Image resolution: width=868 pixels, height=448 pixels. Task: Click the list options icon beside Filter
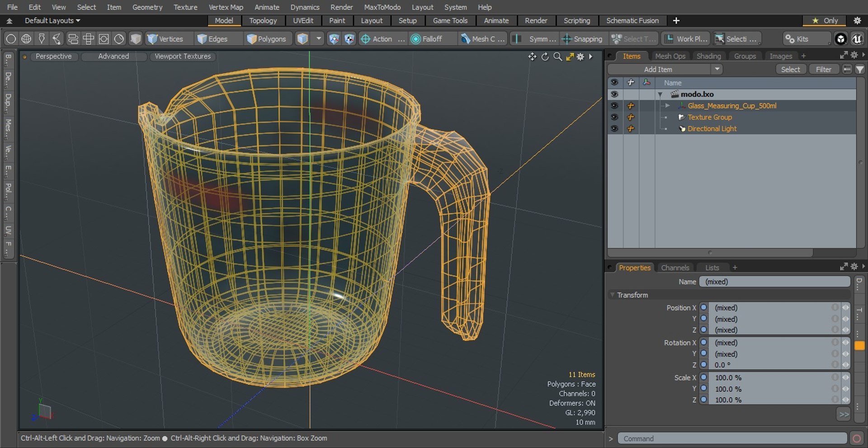point(847,69)
